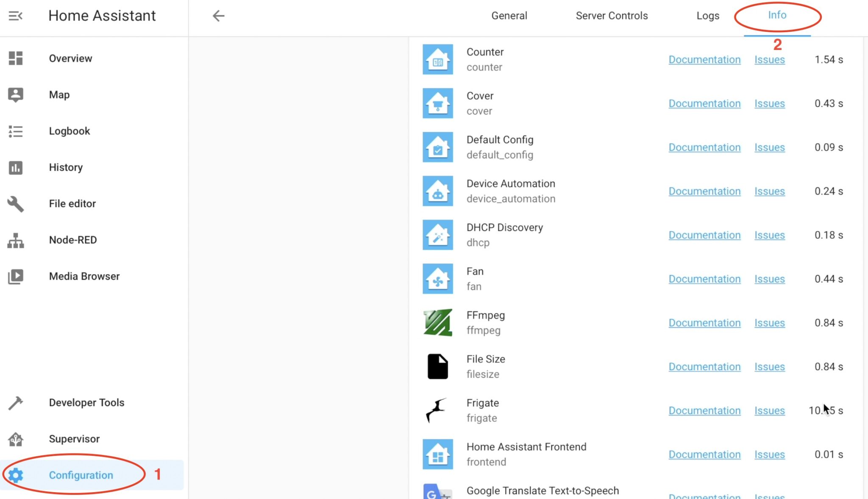Viewport: 868px width, 499px height.
Task: Open the General tab
Action: click(509, 16)
